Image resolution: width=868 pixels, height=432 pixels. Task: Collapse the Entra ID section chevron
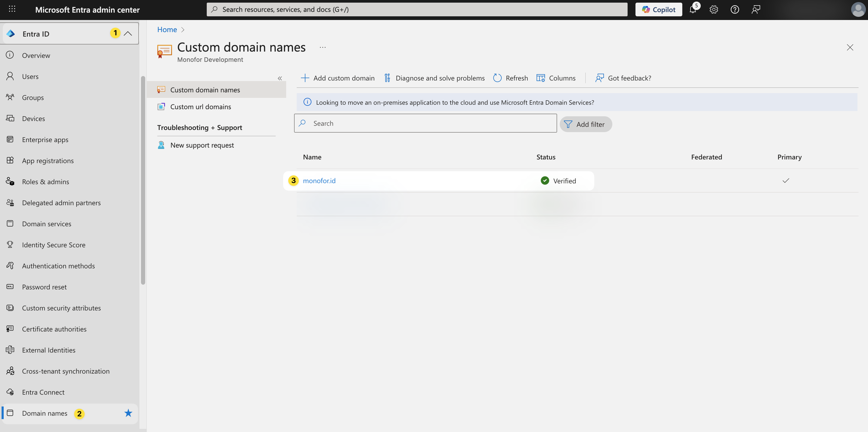pyautogui.click(x=128, y=34)
